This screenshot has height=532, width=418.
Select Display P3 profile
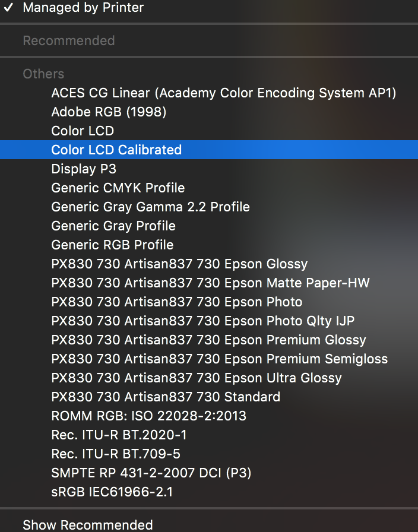84,169
